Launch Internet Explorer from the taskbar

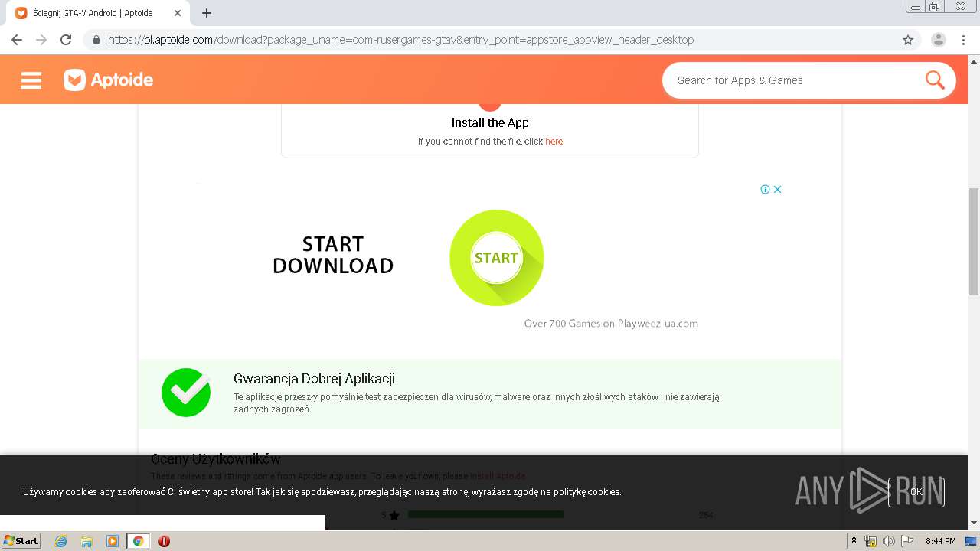pos(60,541)
